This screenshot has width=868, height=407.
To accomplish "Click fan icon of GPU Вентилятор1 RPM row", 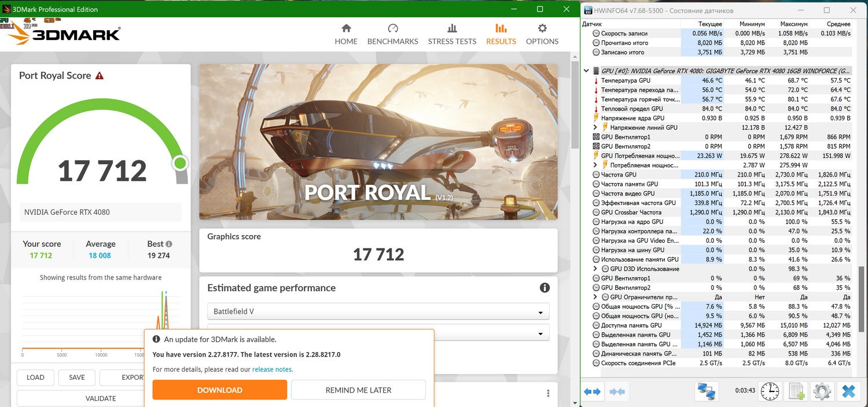I will point(596,137).
